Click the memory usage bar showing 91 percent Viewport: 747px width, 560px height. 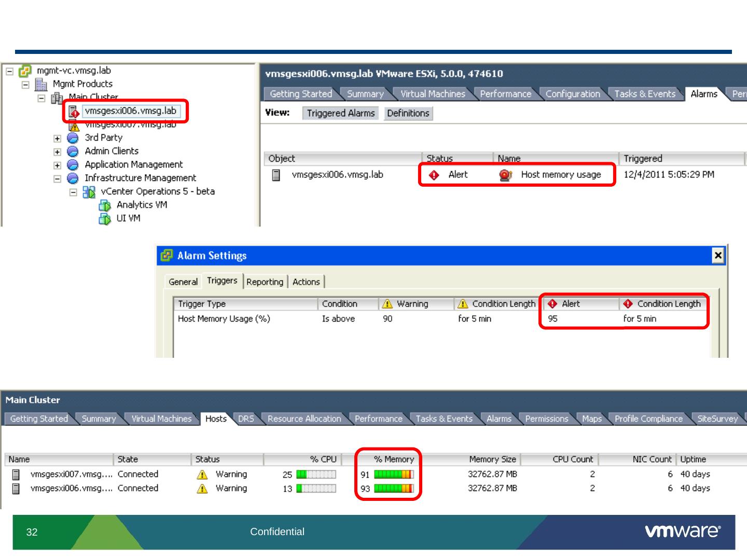(x=394, y=474)
